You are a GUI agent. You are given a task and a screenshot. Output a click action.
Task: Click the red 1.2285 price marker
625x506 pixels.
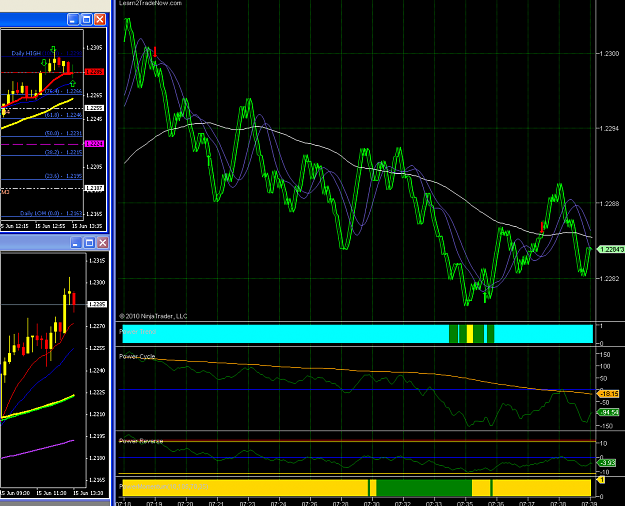point(94,72)
